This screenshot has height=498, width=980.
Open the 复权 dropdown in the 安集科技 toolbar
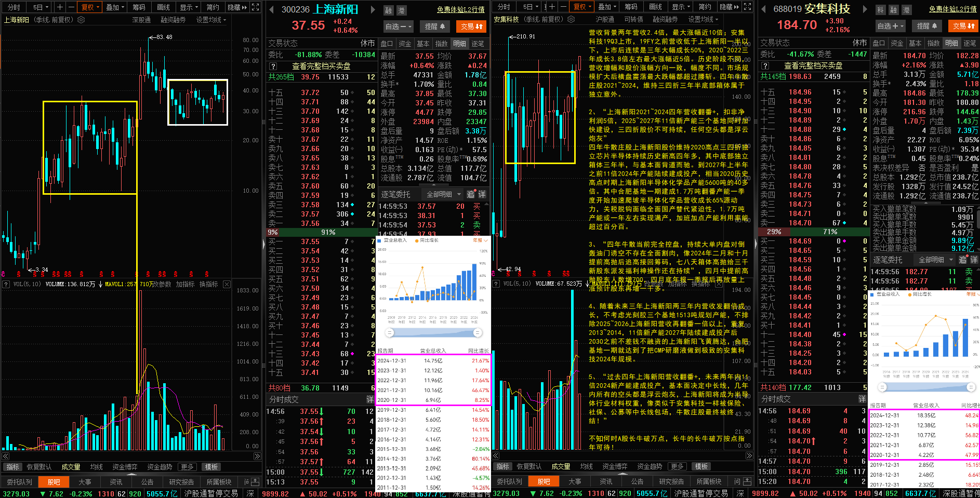[582, 7]
